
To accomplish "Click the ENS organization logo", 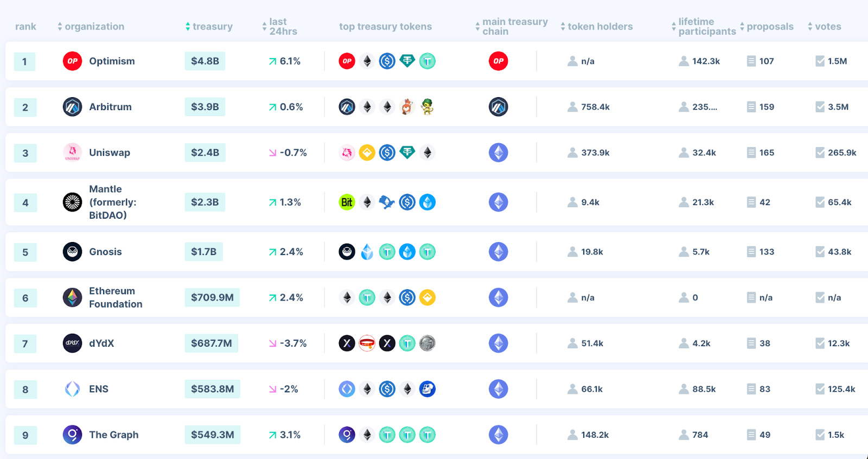I will pyautogui.click(x=72, y=389).
